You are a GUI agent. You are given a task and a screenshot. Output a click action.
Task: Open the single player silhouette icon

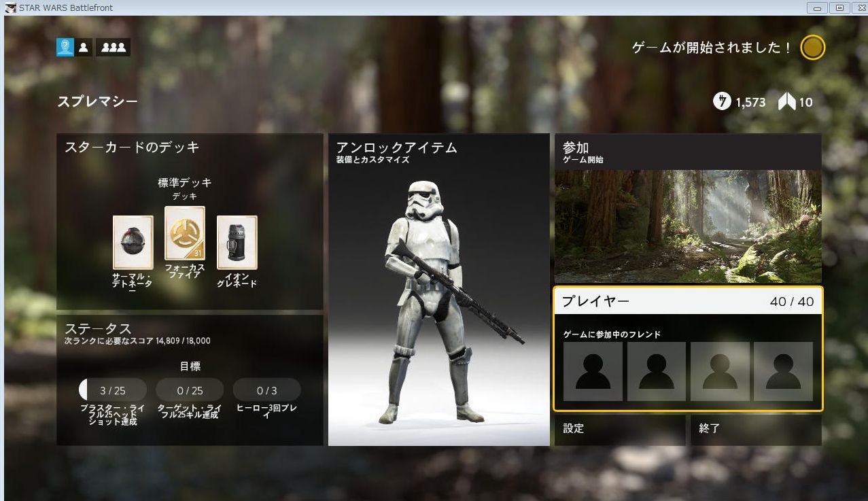pyautogui.click(x=84, y=47)
